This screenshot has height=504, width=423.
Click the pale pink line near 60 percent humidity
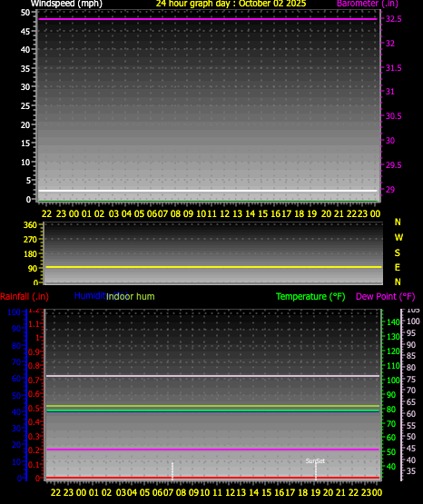(213, 376)
